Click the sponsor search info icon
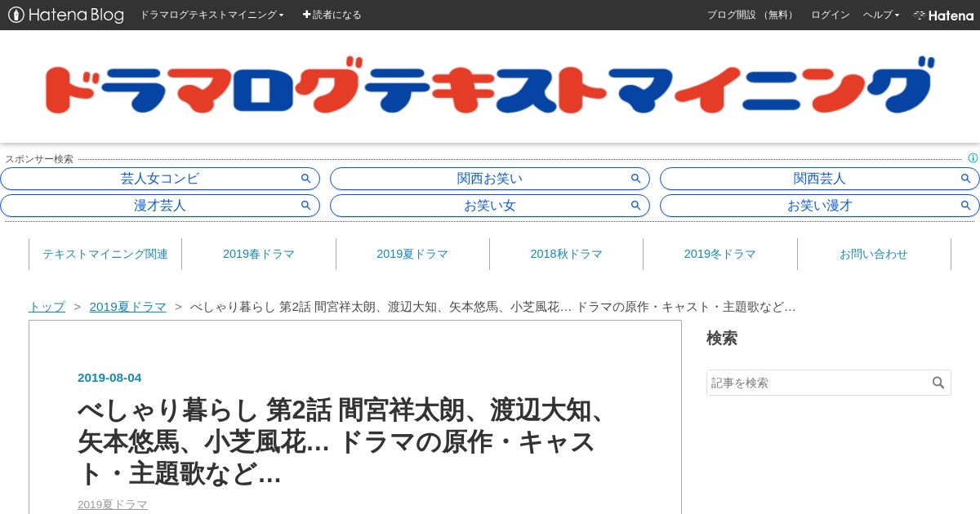The height and width of the screenshot is (514, 980). point(973,158)
